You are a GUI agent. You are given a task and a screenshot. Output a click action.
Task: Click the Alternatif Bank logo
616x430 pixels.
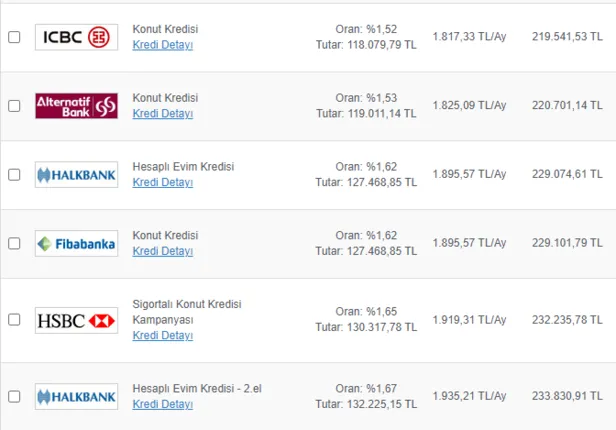[x=76, y=105]
